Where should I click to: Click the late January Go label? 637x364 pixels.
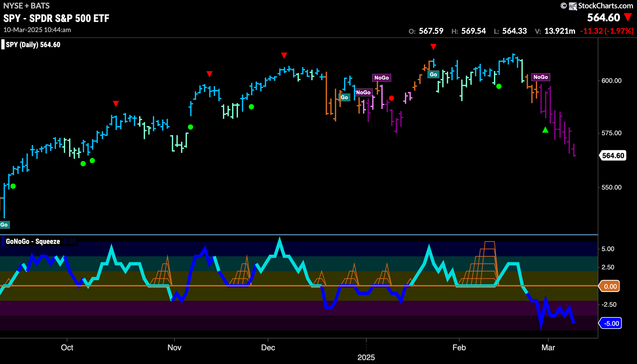[x=433, y=74]
